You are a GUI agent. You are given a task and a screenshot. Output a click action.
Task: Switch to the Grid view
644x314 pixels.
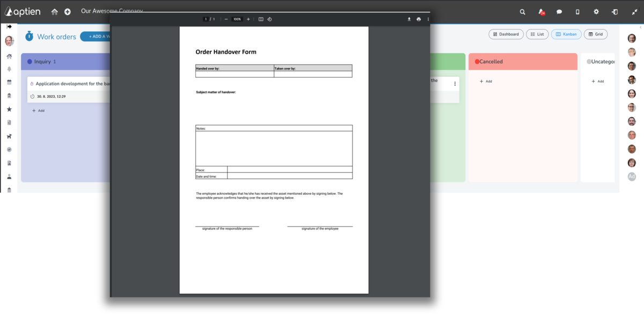point(596,34)
